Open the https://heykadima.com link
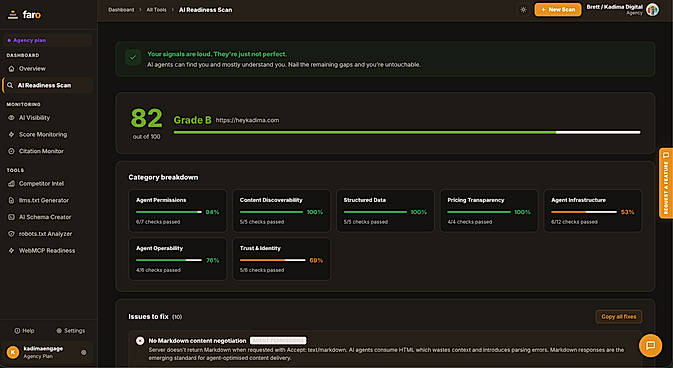 247,120
